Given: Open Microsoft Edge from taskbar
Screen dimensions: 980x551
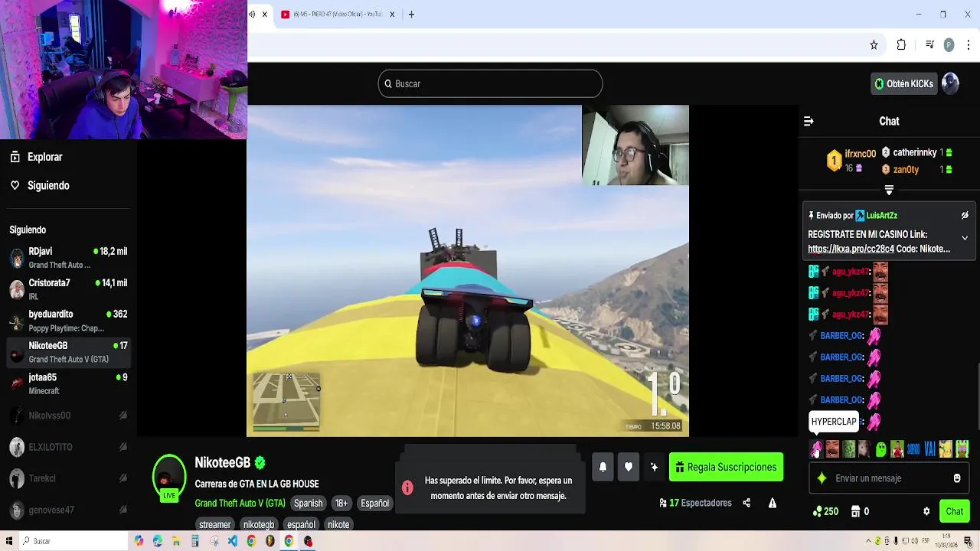Looking at the screenshot, I should [x=158, y=541].
